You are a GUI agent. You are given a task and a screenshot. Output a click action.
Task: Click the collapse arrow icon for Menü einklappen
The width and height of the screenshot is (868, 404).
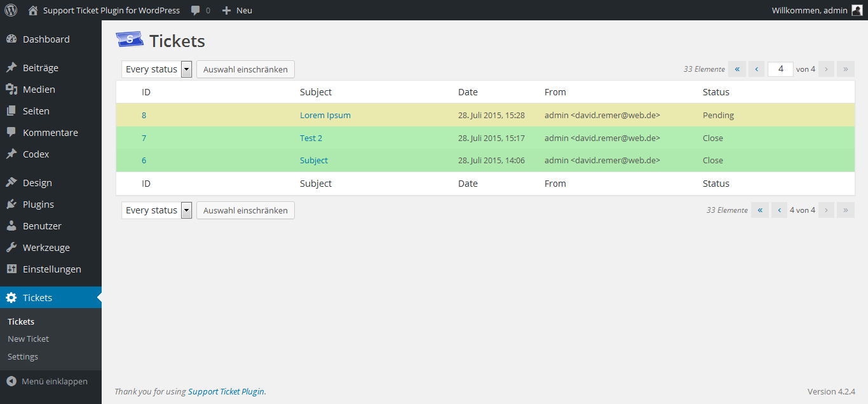[x=11, y=382]
